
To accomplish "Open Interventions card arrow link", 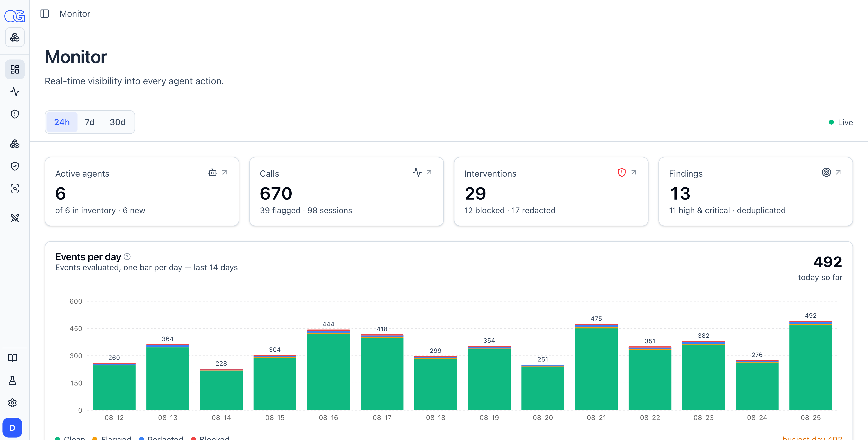I will click(x=633, y=172).
